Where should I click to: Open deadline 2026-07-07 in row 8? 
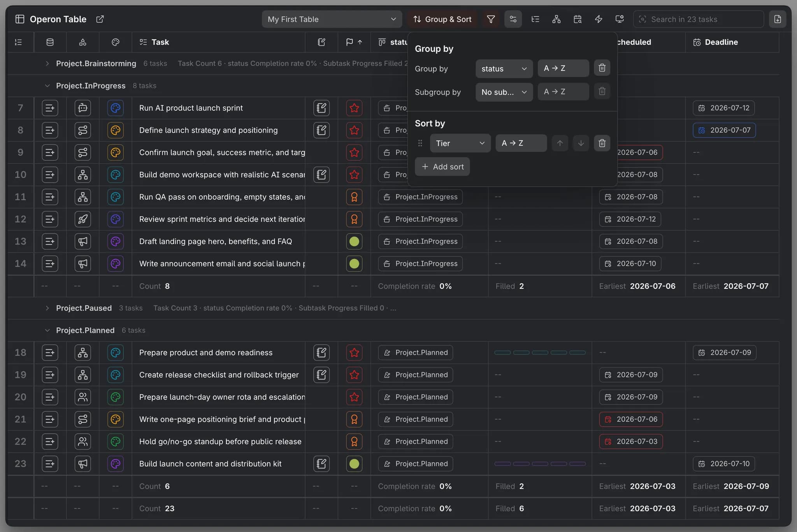click(x=724, y=130)
